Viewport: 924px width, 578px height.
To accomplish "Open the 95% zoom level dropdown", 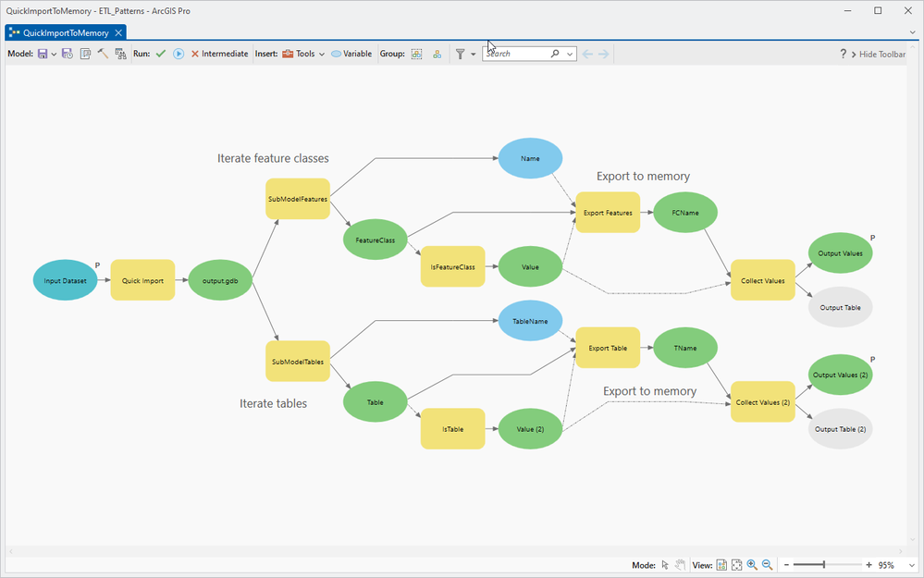I will pos(912,566).
